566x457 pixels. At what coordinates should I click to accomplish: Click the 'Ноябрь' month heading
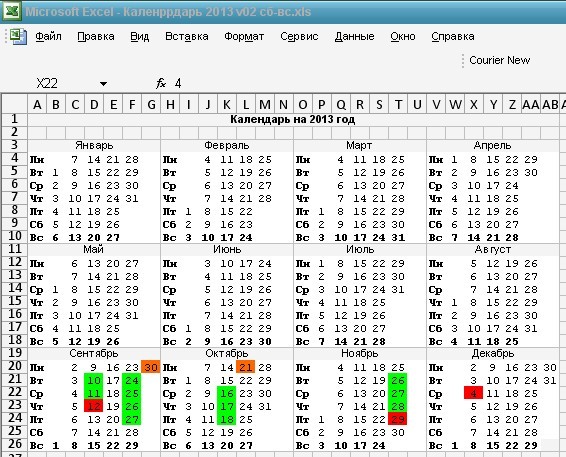(x=360, y=353)
